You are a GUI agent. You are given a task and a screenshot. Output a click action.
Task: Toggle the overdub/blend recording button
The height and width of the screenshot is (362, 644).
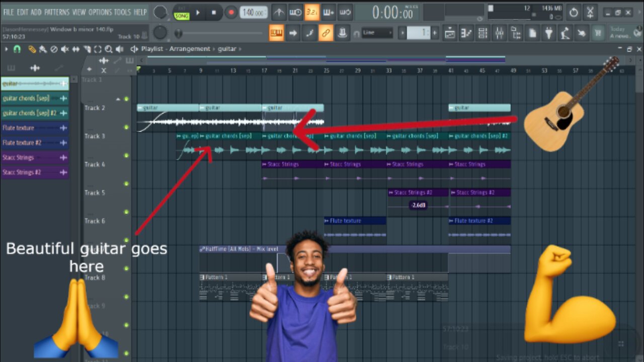[328, 12]
